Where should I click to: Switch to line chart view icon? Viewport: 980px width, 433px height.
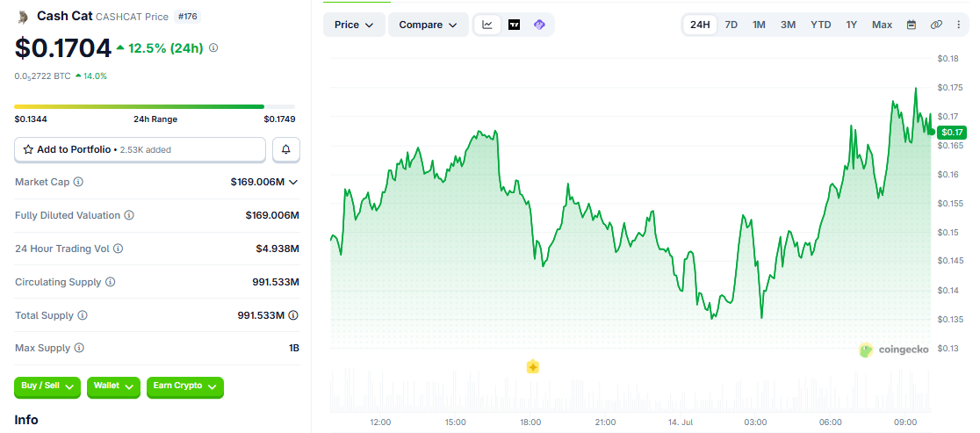pos(487,25)
